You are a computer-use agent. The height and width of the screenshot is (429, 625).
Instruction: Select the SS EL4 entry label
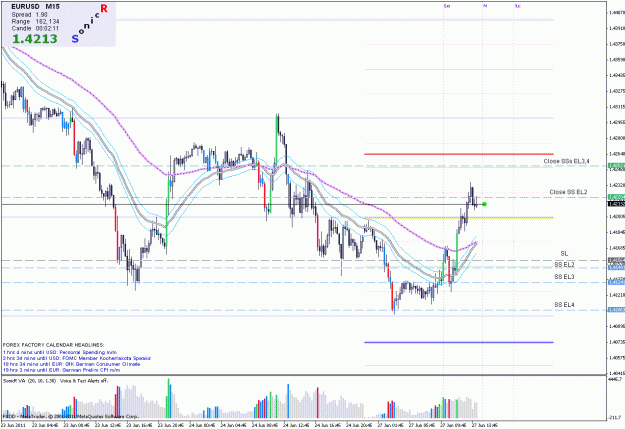(x=564, y=305)
